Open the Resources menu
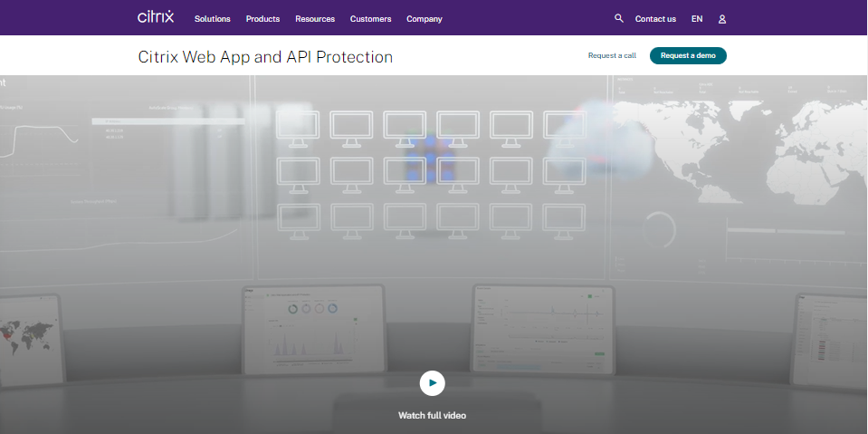This screenshot has height=434, width=868. tap(315, 19)
